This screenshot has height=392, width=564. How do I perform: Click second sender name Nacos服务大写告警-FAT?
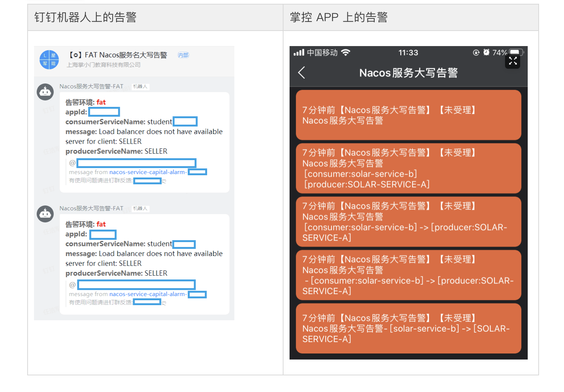(91, 208)
